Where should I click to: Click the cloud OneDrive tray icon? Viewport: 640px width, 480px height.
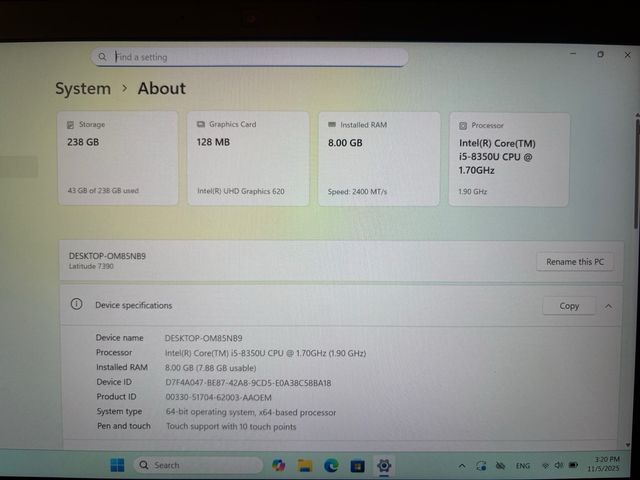click(500, 466)
